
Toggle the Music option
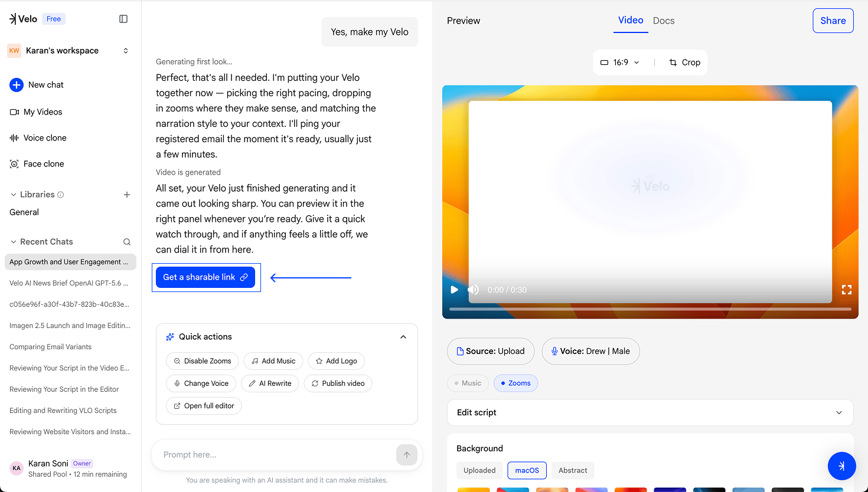tap(468, 383)
